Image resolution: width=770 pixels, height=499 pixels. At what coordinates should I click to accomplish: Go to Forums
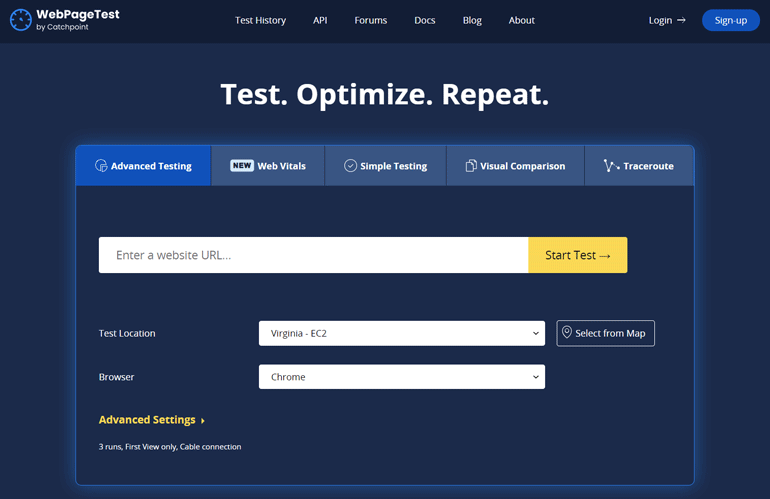point(371,20)
